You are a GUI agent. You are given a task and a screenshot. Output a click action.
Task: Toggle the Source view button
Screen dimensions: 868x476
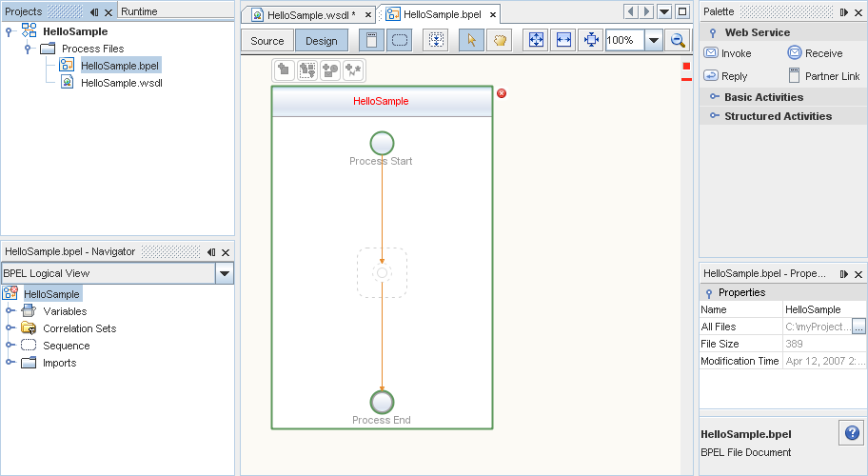pyautogui.click(x=267, y=41)
